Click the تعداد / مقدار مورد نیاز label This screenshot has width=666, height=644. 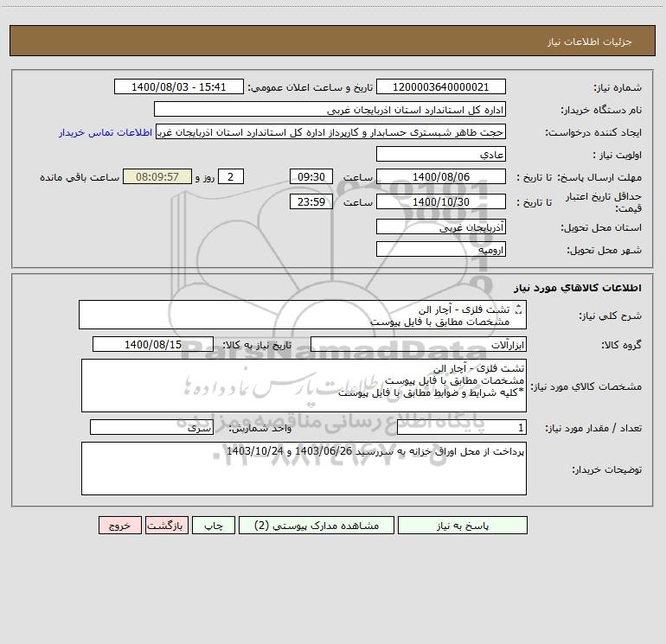tap(593, 428)
